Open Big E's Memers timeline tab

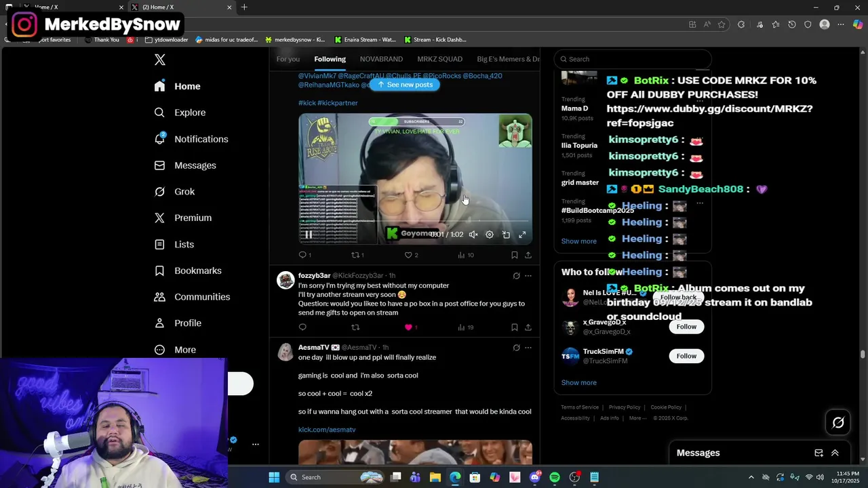coord(508,59)
